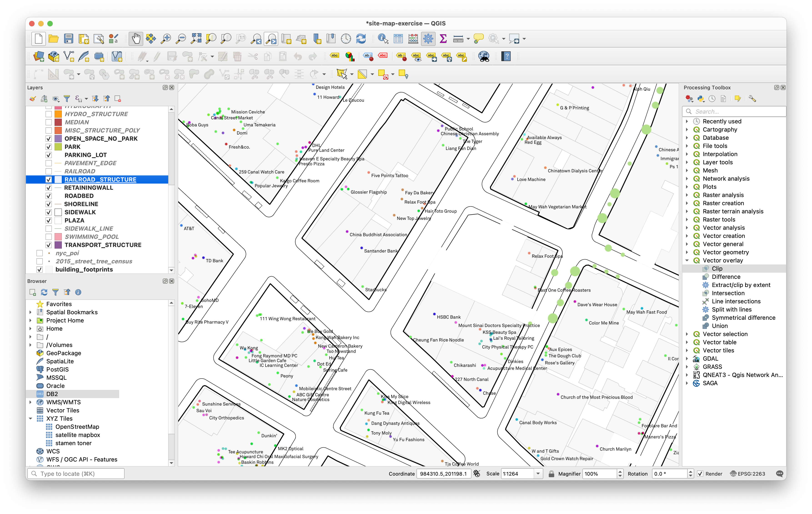This screenshot has width=812, height=514.
Task: Toggle the Render checkbox in status bar
Action: tap(700, 474)
